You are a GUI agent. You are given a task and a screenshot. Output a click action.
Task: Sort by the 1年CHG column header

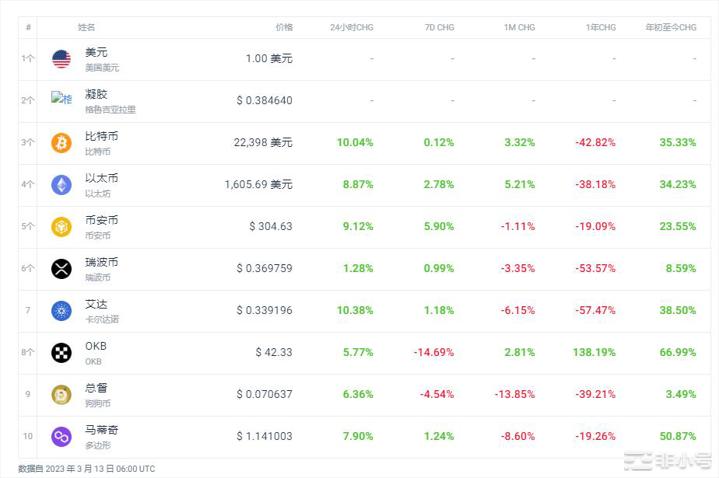[x=601, y=28]
